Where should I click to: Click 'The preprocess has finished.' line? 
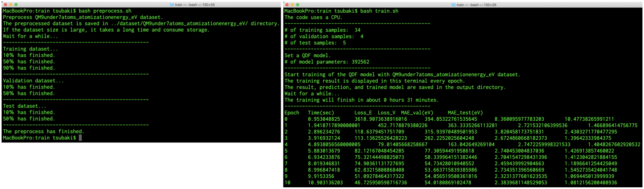[x=44, y=132]
